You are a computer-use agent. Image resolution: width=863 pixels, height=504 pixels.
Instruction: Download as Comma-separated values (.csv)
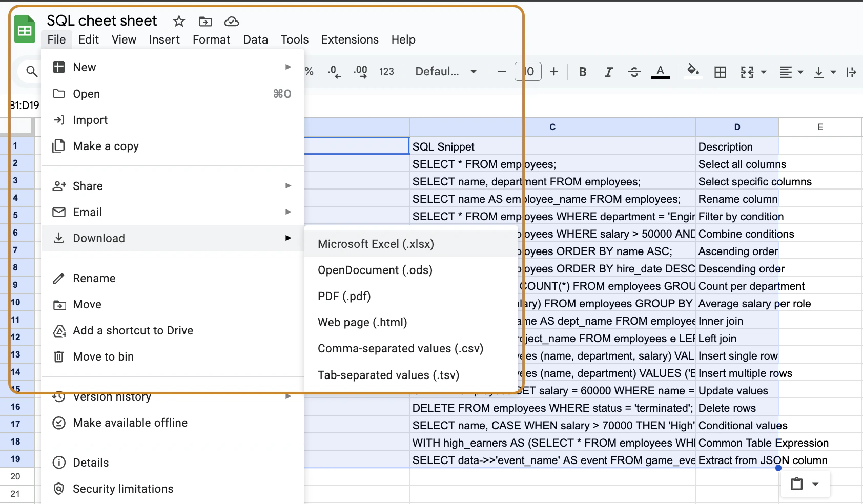click(411, 348)
